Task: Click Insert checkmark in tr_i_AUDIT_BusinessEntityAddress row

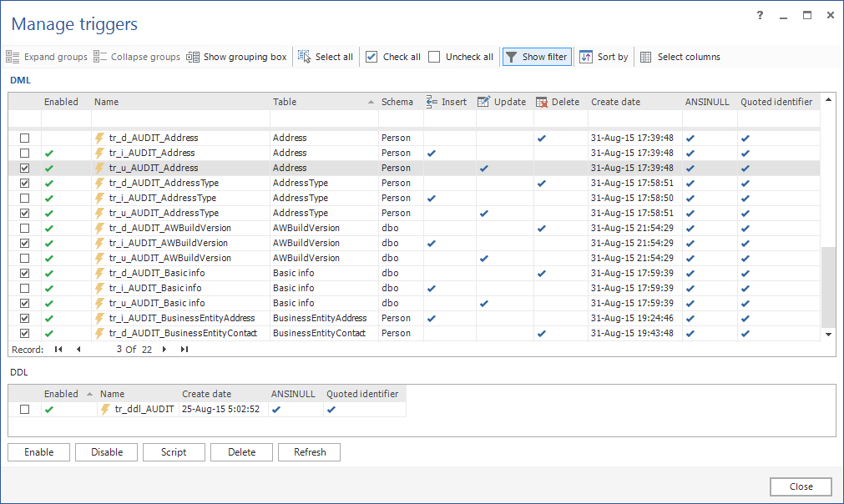Action: [431, 319]
